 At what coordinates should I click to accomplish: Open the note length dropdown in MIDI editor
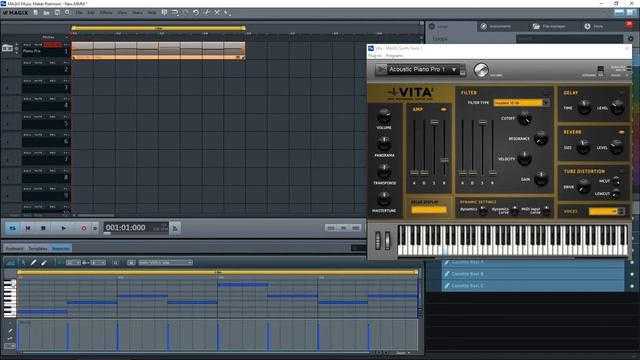point(98,262)
